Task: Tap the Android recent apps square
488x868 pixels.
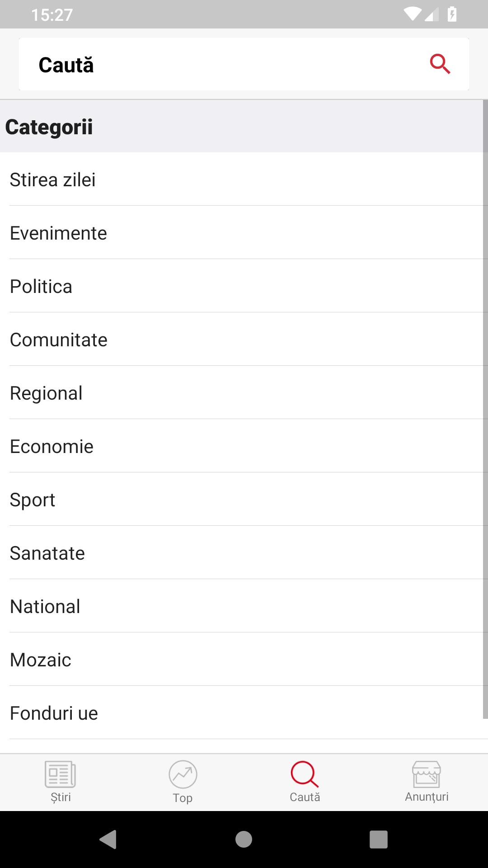Action: pyautogui.click(x=379, y=840)
